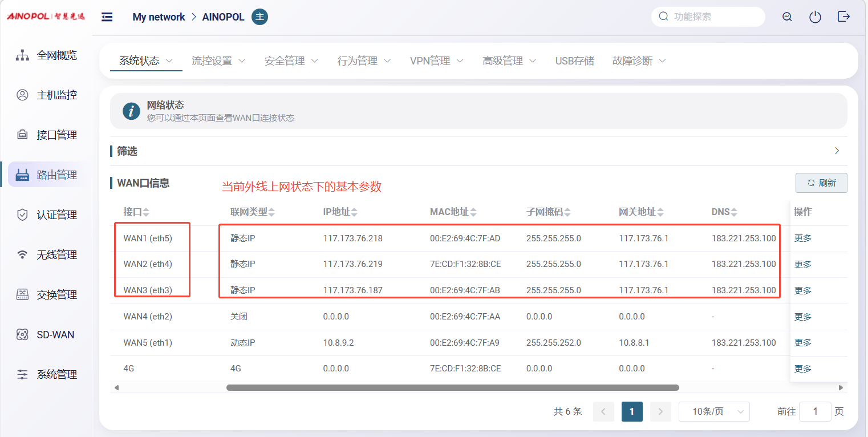Viewport: 868px width, 437px height.
Task: Click the power icon in the top bar
Action: click(x=815, y=17)
